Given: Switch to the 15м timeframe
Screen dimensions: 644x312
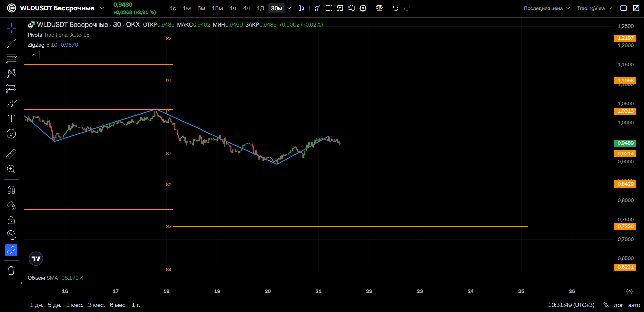Looking at the screenshot, I should pyautogui.click(x=217, y=8).
